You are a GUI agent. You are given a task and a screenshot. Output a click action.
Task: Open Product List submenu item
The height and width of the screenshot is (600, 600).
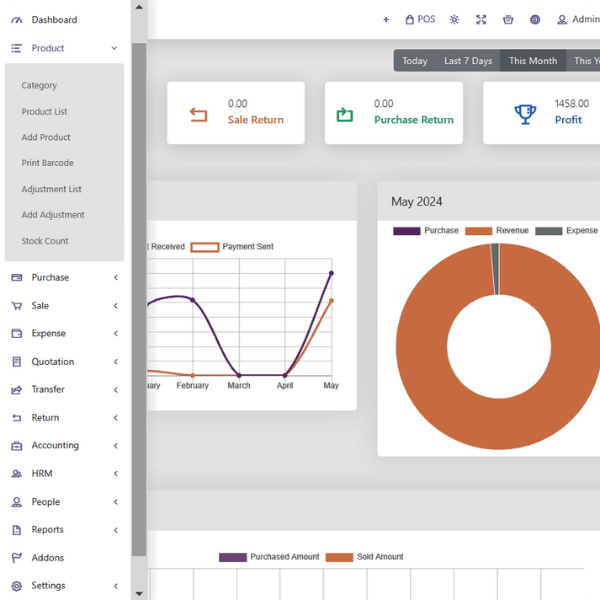(45, 112)
